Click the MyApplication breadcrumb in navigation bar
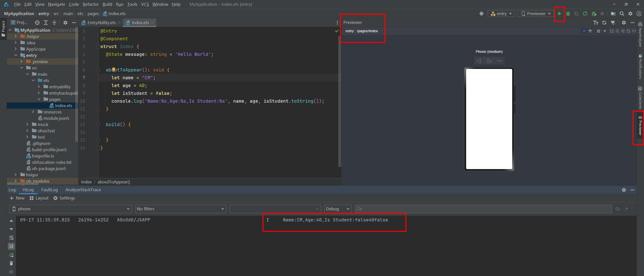 tap(19, 14)
